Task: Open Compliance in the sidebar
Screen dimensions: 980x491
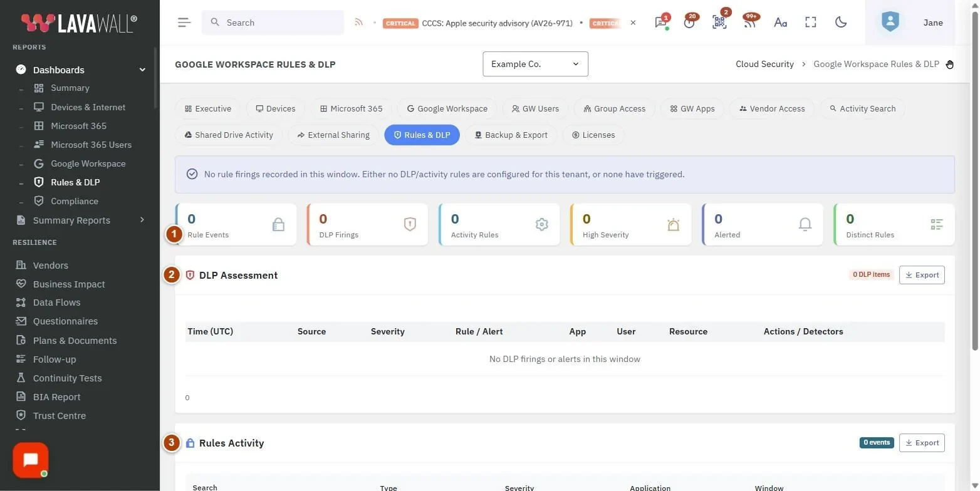Action: [x=74, y=201]
